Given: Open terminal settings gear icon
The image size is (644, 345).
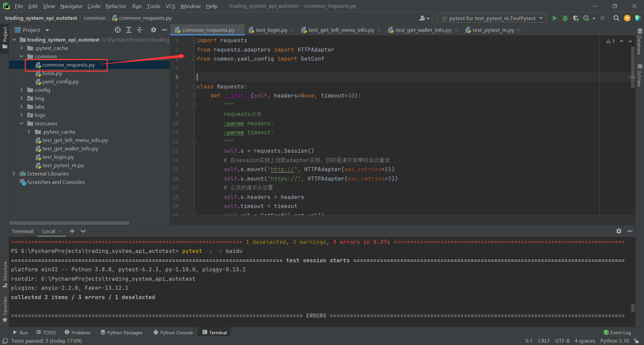Looking at the screenshot, I should click(619, 231).
